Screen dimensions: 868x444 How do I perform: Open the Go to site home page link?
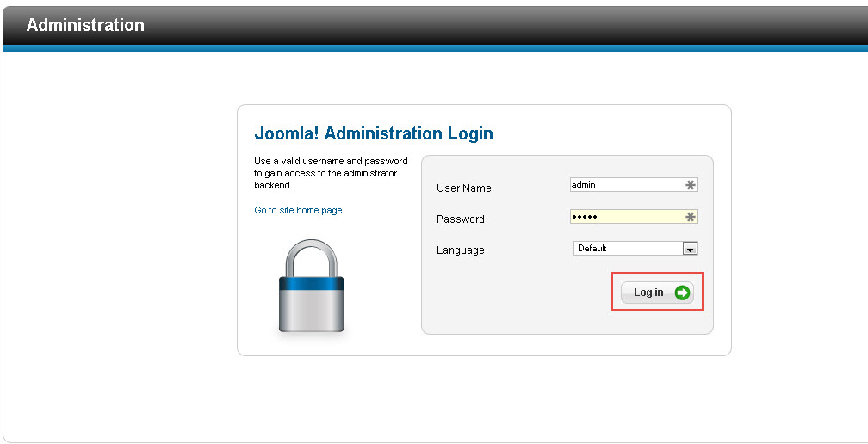[x=300, y=210]
